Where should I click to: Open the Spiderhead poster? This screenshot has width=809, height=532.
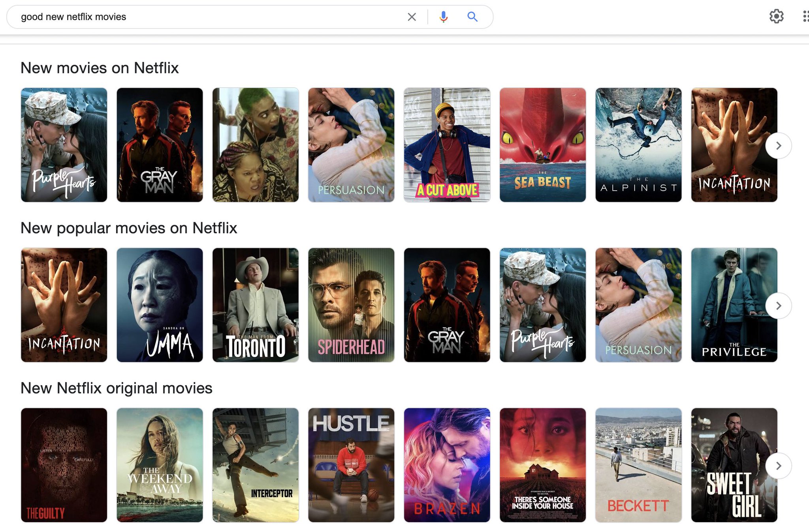tap(351, 305)
